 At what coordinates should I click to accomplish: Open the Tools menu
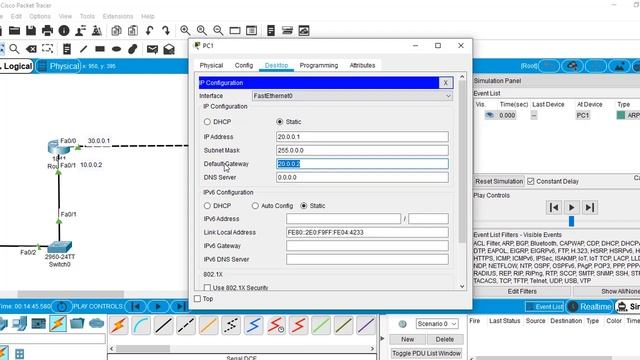pyautogui.click(x=87, y=16)
